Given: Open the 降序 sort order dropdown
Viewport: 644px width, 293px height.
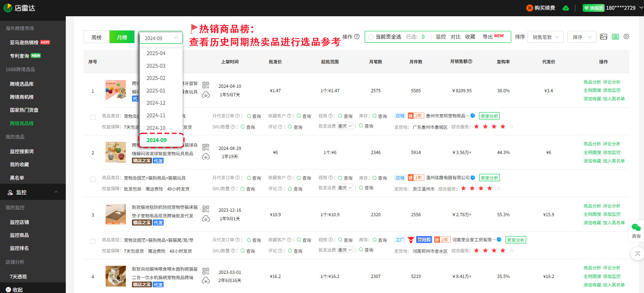Looking at the screenshot, I should pyautogui.click(x=581, y=37).
